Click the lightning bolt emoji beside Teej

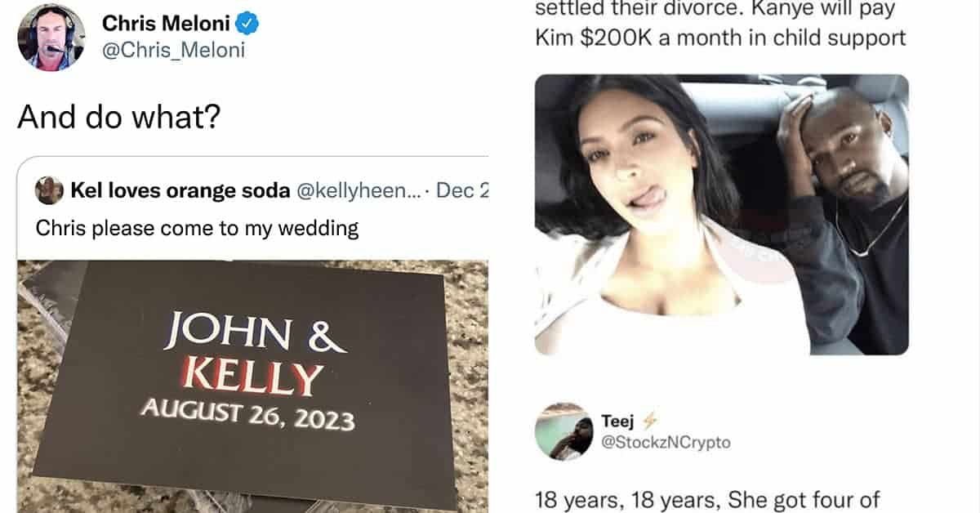click(651, 422)
